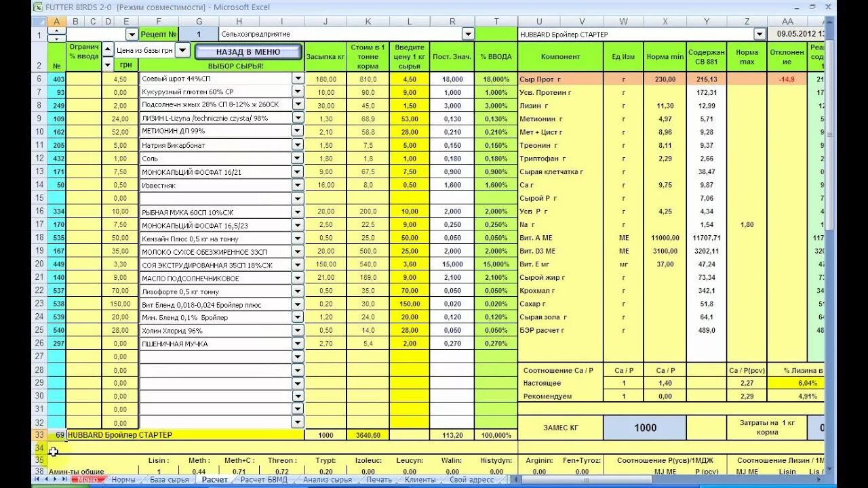The image size is (868, 488).
Task: Click deviation value -14,8
Action: click(787, 79)
